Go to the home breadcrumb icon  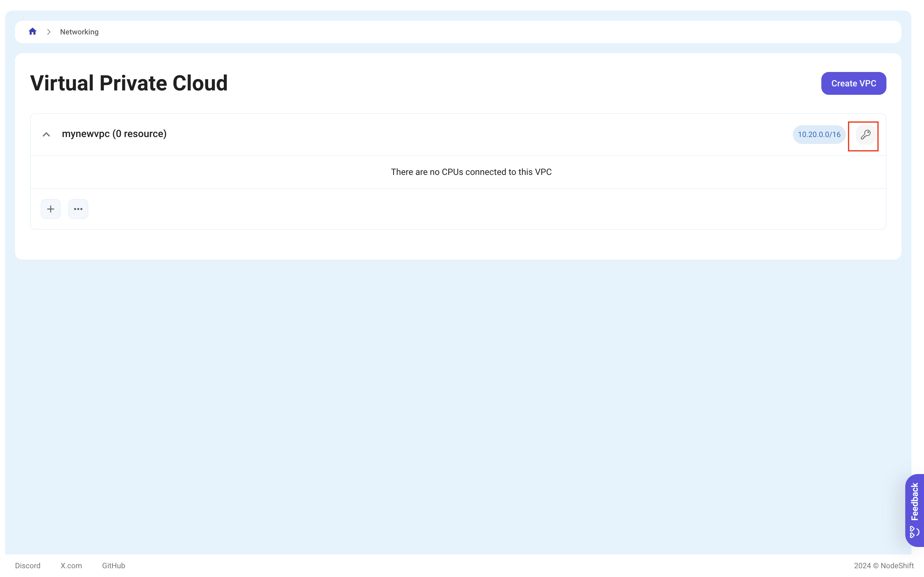(x=33, y=32)
